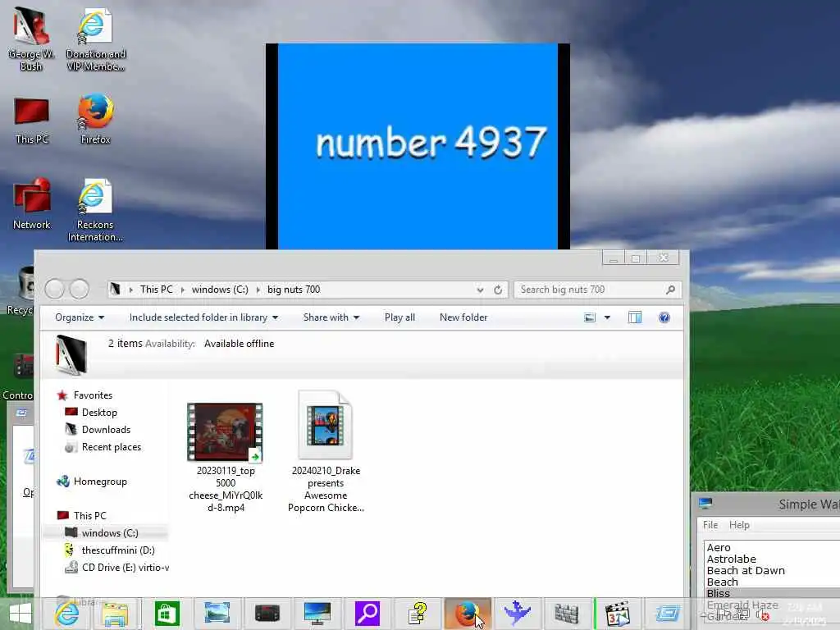Image resolution: width=840 pixels, height=630 pixels.
Task: Open Donation and VIP Members shortcut
Action: (x=95, y=39)
